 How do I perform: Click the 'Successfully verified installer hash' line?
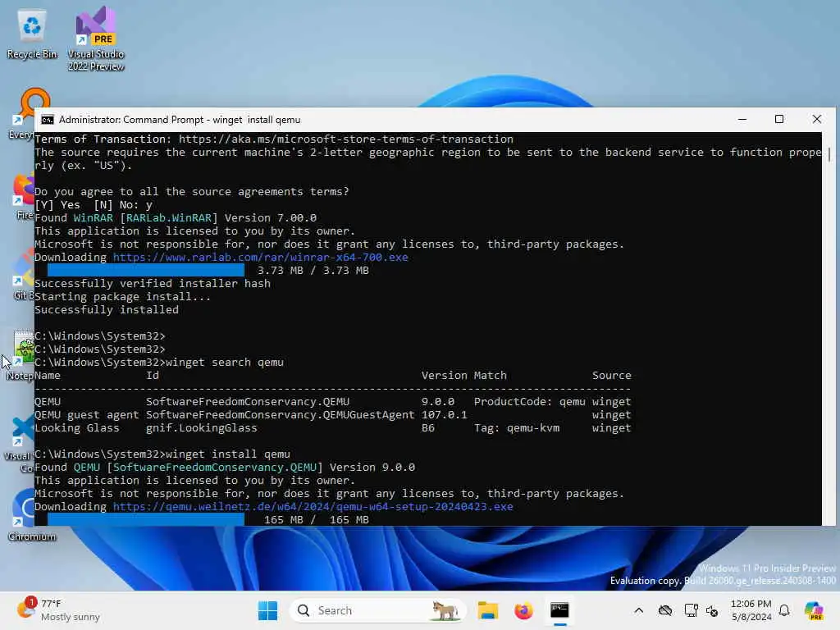(153, 283)
